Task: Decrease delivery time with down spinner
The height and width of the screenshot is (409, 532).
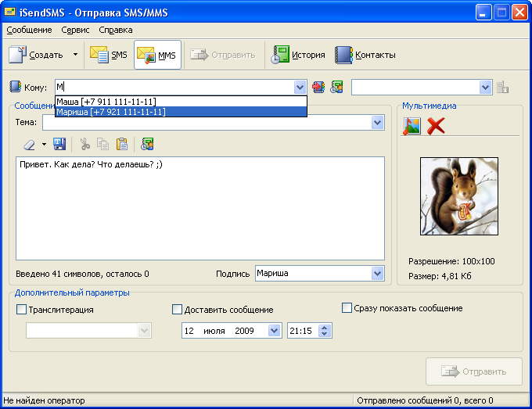Action: pyautogui.click(x=325, y=334)
